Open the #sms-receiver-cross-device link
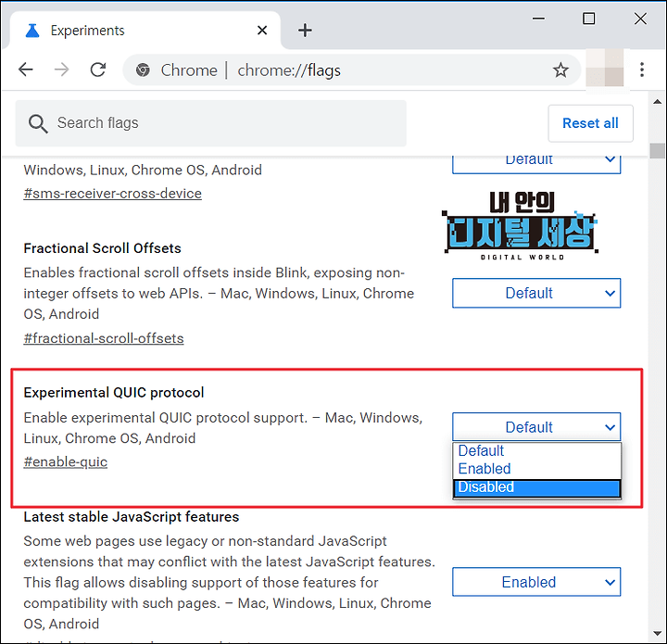 tap(113, 194)
